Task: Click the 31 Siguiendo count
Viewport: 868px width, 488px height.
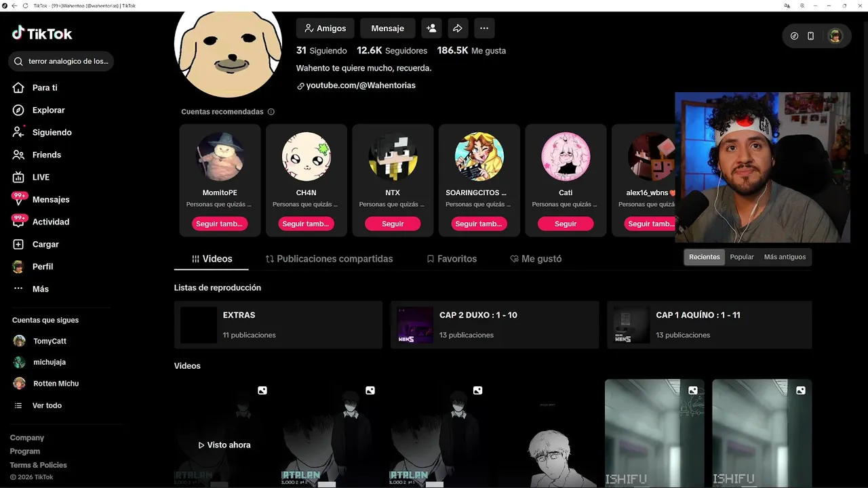Action: [321, 51]
